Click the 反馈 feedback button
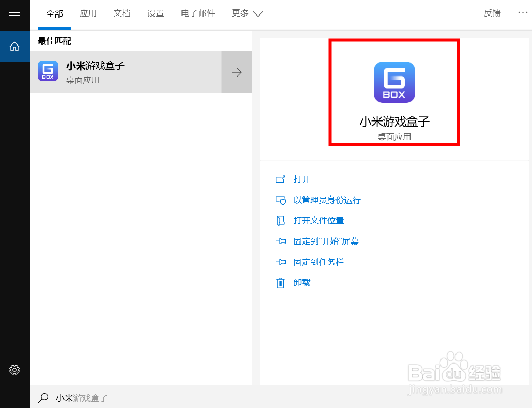The height and width of the screenshot is (408, 532). pyautogui.click(x=492, y=13)
